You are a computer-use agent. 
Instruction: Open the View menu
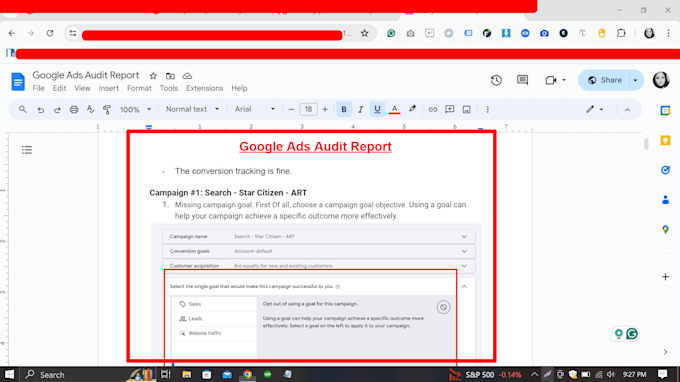click(82, 88)
